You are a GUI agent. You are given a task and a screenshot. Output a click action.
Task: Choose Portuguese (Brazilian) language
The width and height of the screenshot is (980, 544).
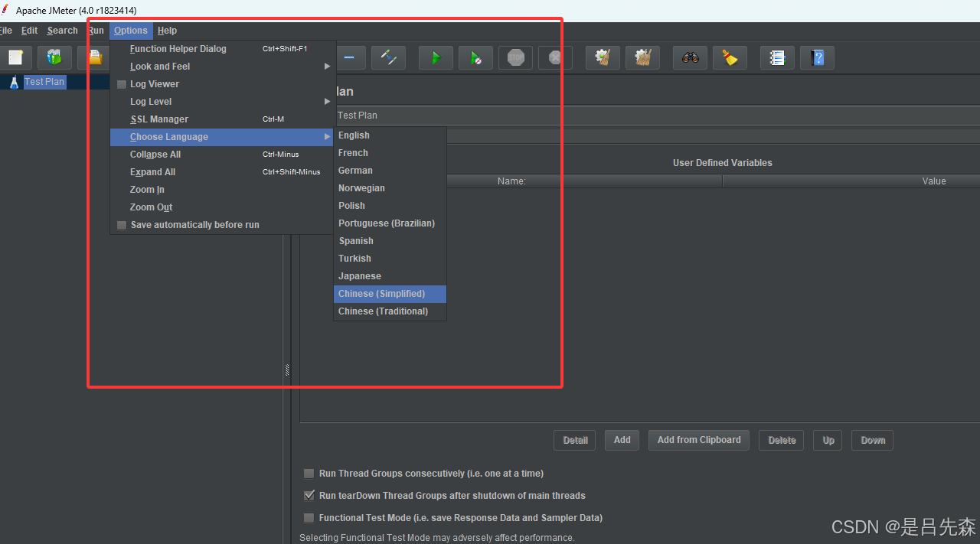tap(390, 223)
